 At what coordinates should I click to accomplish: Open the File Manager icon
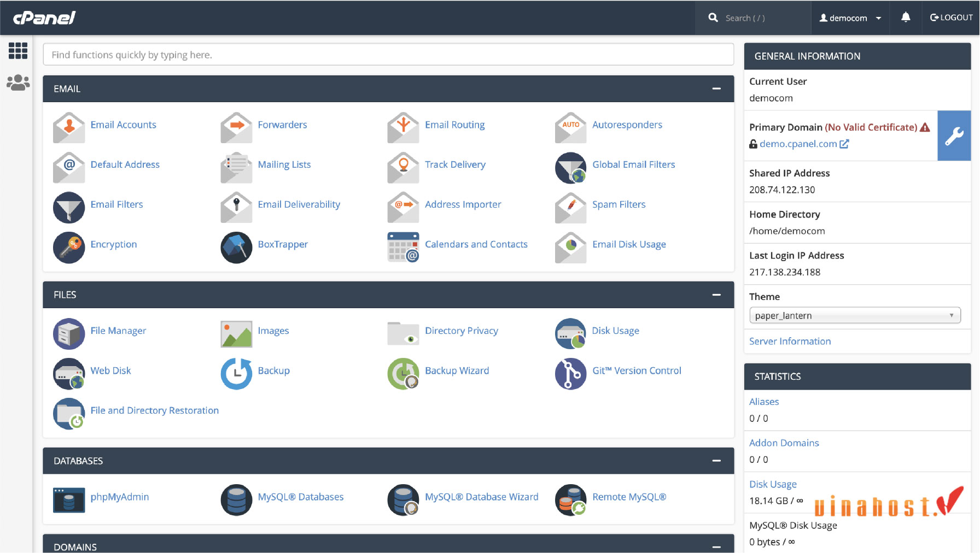pos(68,334)
